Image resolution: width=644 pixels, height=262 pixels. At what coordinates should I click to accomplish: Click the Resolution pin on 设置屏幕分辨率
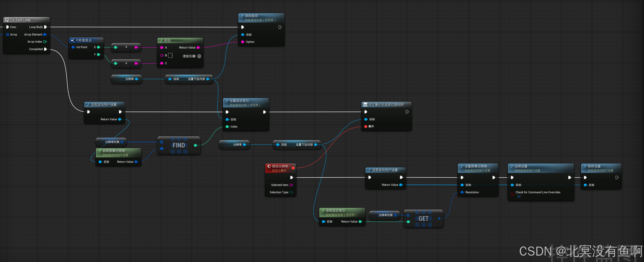pyautogui.click(x=462, y=192)
